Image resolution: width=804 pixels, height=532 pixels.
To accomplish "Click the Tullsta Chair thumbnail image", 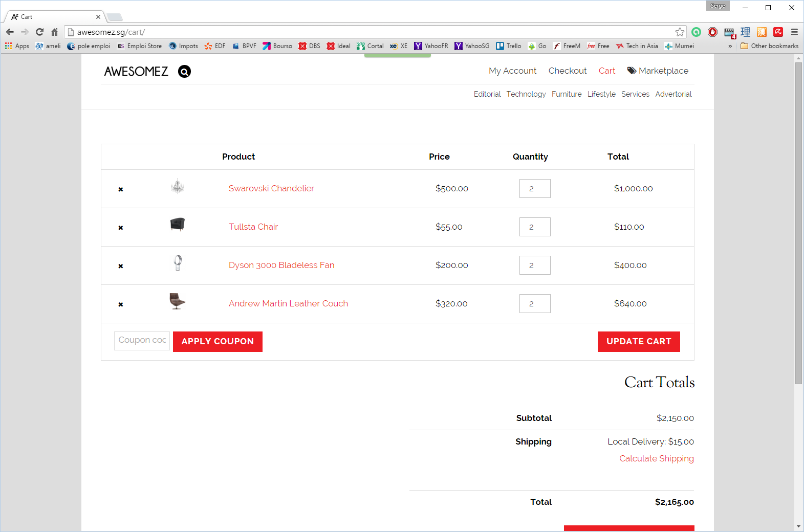I will [178, 224].
